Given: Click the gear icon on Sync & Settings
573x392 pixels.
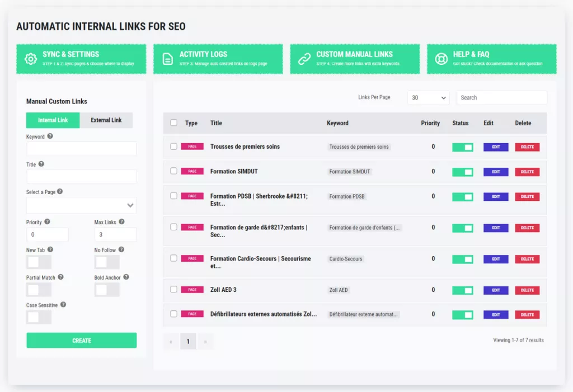Looking at the screenshot, I should pyautogui.click(x=30, y=59).
